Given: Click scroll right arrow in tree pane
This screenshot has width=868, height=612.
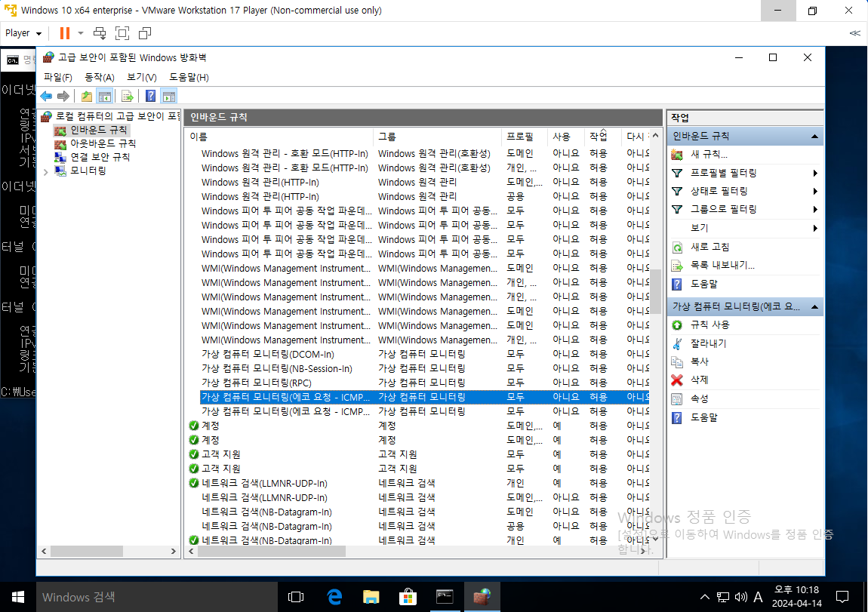Looking at the screenshot, I should coord(174,551).
